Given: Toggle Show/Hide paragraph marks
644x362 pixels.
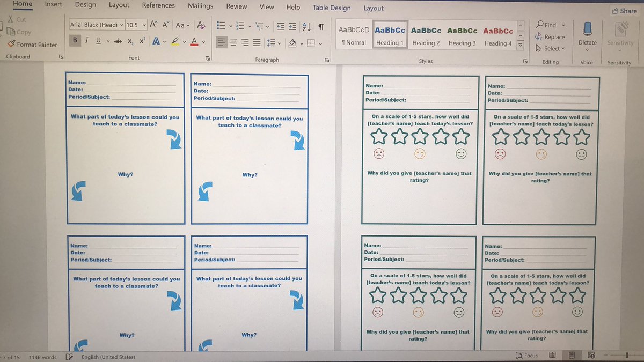Looking at the screenshot, I should click(321, 26).
